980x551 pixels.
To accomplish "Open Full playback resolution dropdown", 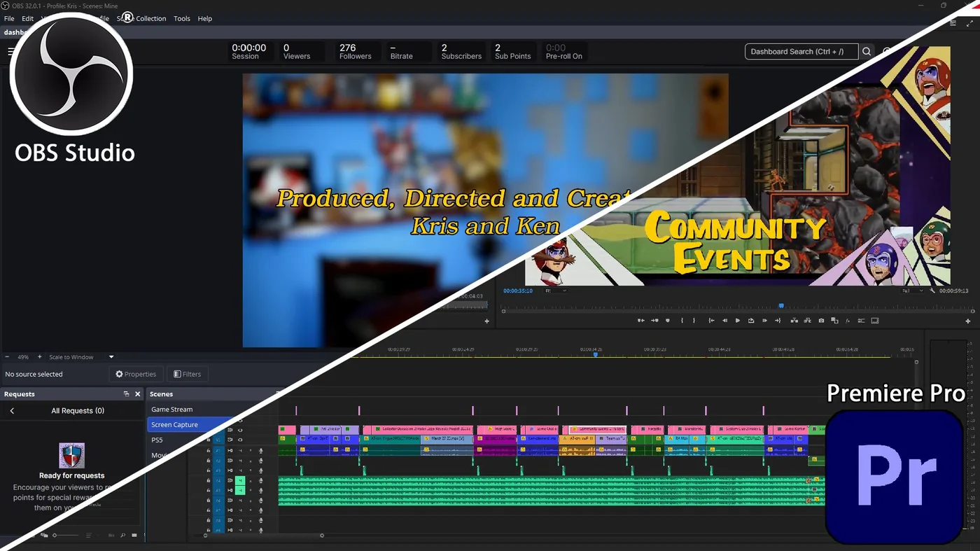I will [913, 291].
